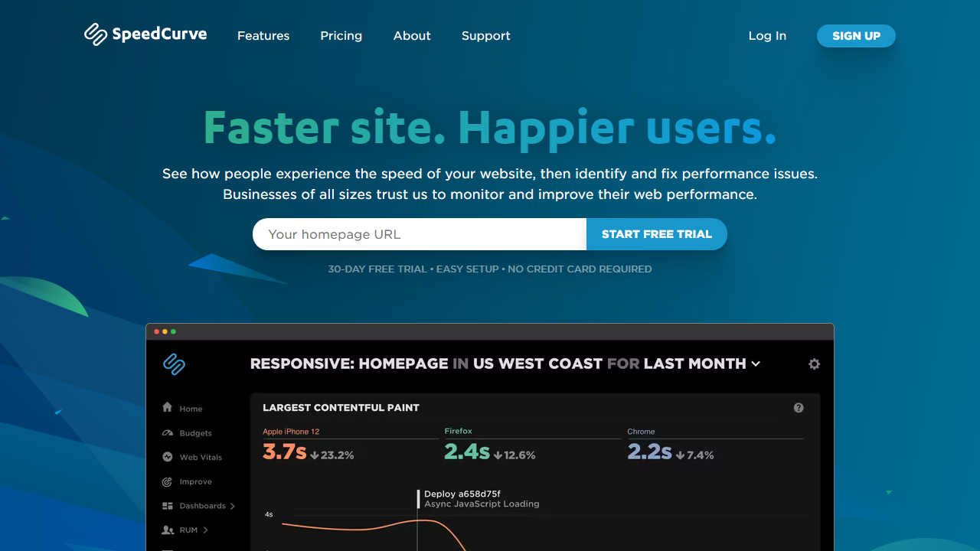Click the Chrome metric label
This screenshot has height=551, width=980.
pyautogui.click(x=641, y=432)
